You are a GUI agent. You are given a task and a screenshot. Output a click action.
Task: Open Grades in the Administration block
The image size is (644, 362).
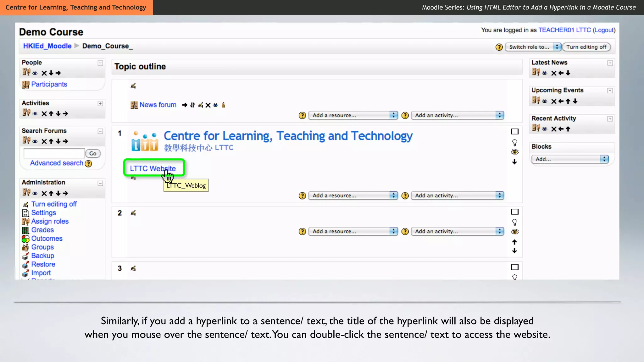pos(42,230)
